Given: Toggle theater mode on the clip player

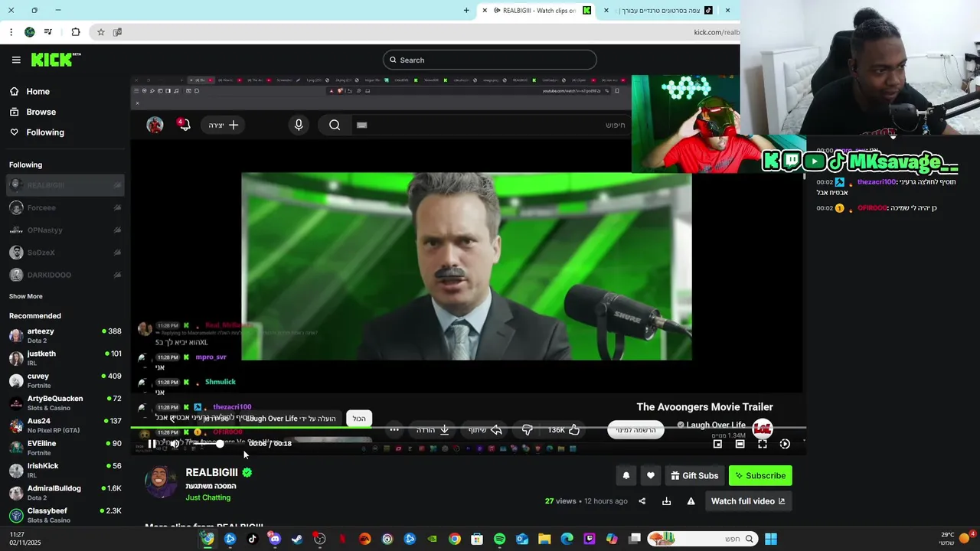Looking at the screenshot, I should tap(740, 444).
